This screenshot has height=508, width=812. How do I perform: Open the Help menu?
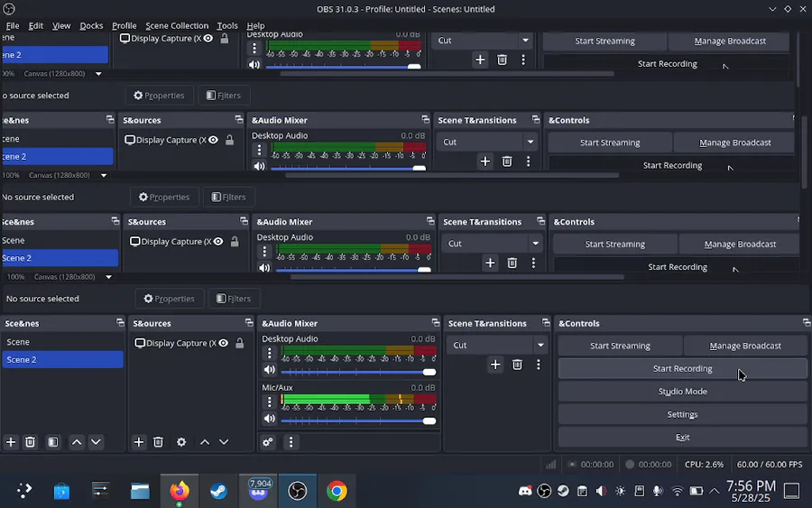[x=255, y=25]
